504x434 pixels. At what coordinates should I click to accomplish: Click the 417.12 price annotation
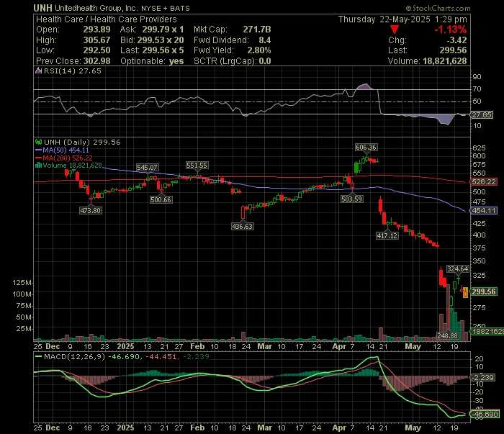point(387,236)
